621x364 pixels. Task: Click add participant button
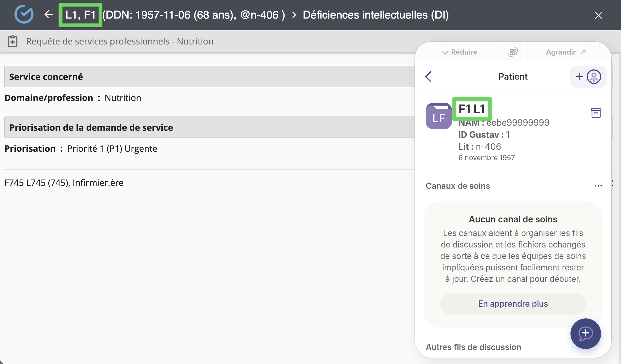pos(588,77)
